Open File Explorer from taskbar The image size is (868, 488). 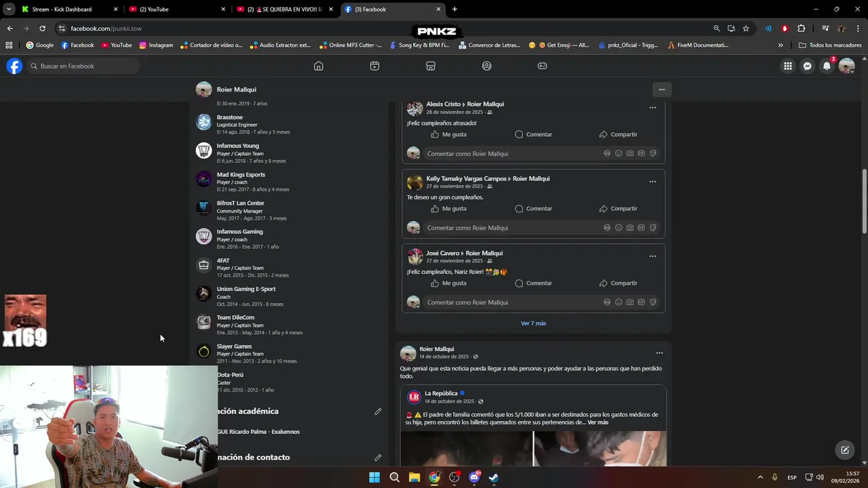pos(414,477)
